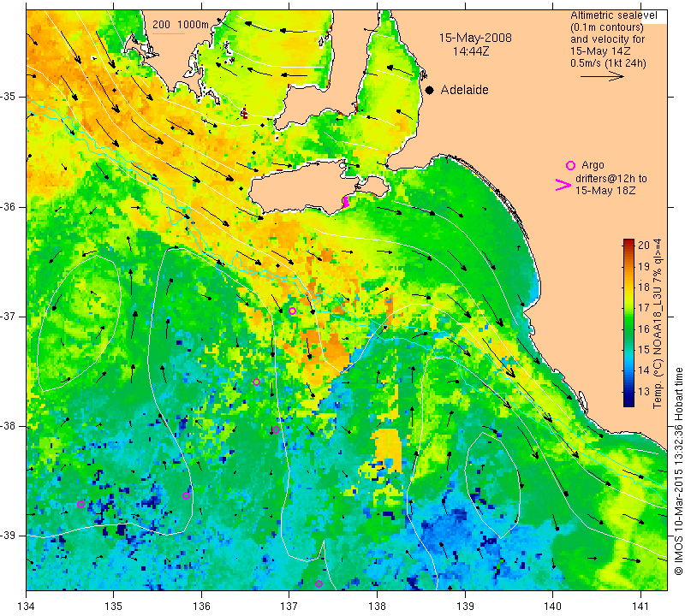Click the cyan depth contour legend line
The height and width of the screenshot is (616, 685).
(x=169, y=33)
